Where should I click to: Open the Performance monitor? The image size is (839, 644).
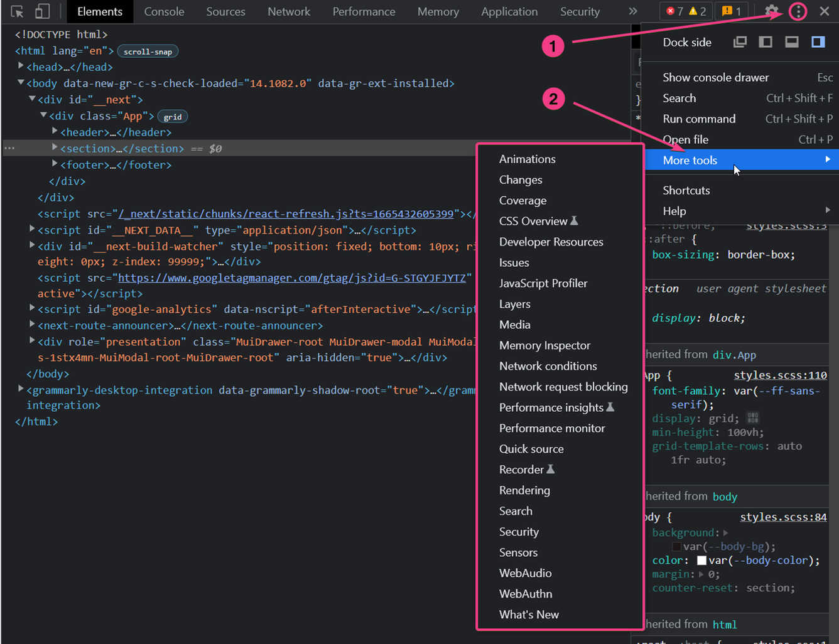pyautogui.click(x=560, y=428)
